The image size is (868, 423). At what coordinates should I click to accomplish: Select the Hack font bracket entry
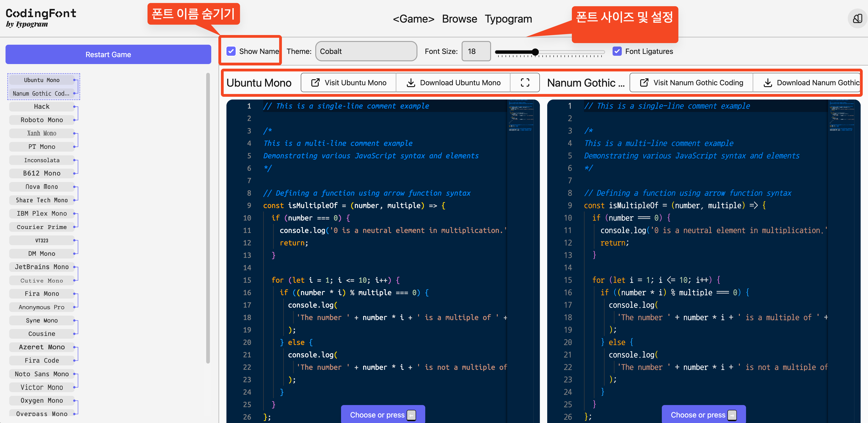[42, 107]
